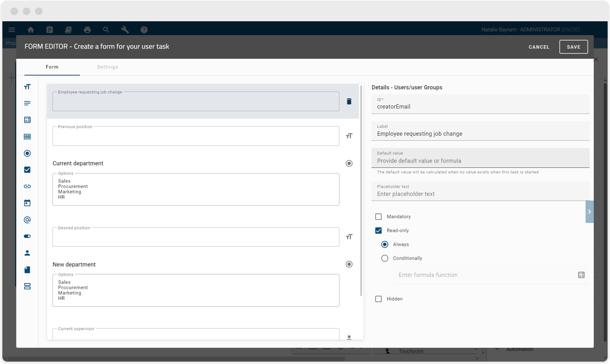Click New department options list box

[x=196, y=291]
